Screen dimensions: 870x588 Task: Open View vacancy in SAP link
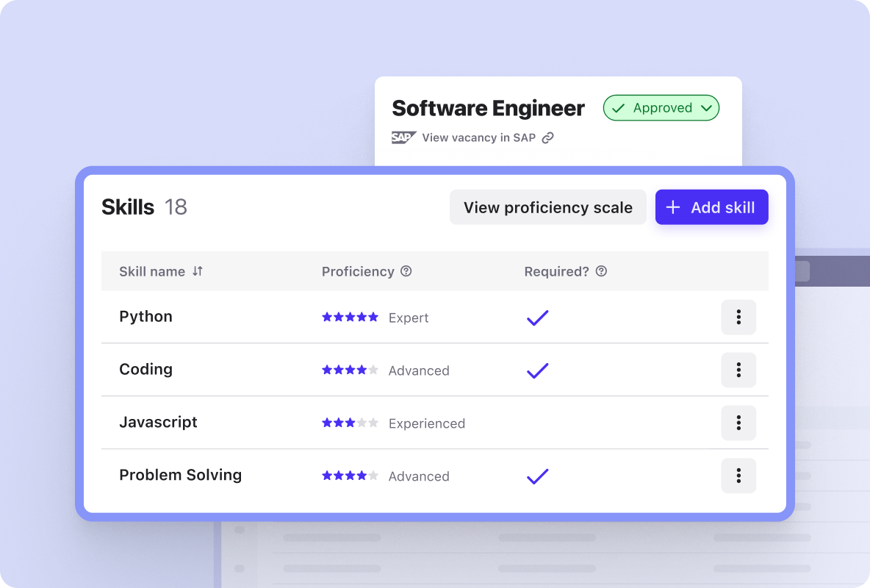tap(478, 137)
